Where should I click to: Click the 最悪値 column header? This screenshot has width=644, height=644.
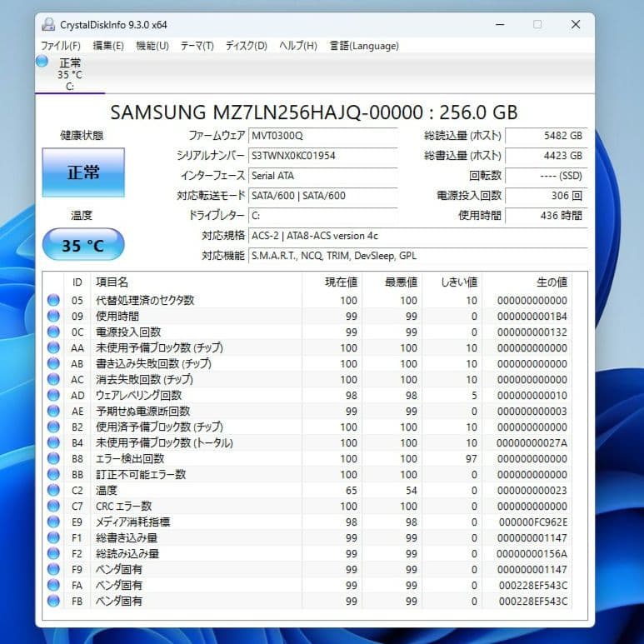(392, 282)
